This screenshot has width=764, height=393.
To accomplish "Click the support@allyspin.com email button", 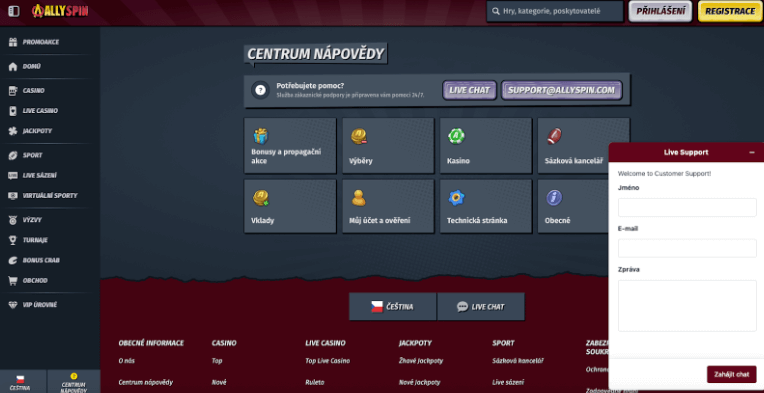I will 562,91.
